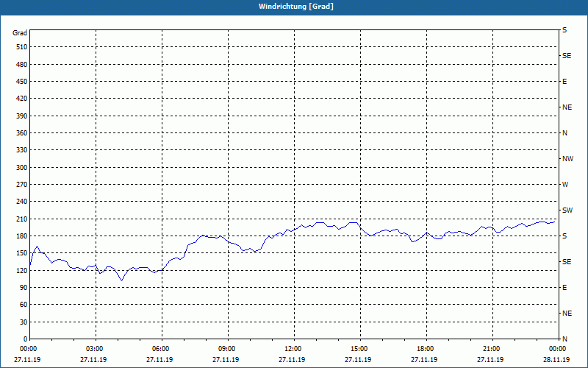Click the SW compass label
This screenshot has width=588, height=368.
pos(567,210)
